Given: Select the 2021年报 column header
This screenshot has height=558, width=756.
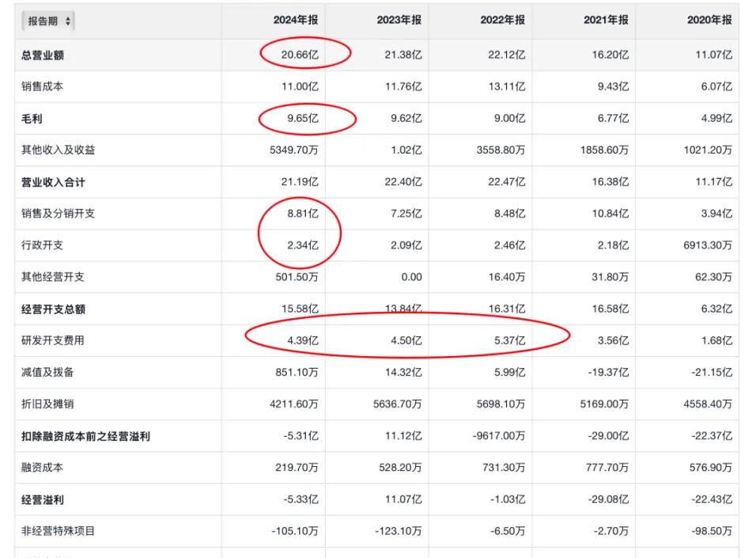Looking at the screenshot, I should pyautogui.click(x=606, y=21).
